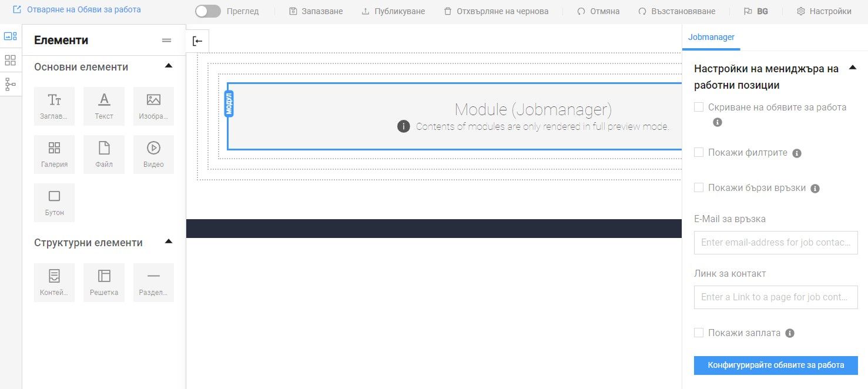This screenshot has width=868, height=389.
Task: Open the Отваряне на Обяви за работа link
Action: pos(76,10)
